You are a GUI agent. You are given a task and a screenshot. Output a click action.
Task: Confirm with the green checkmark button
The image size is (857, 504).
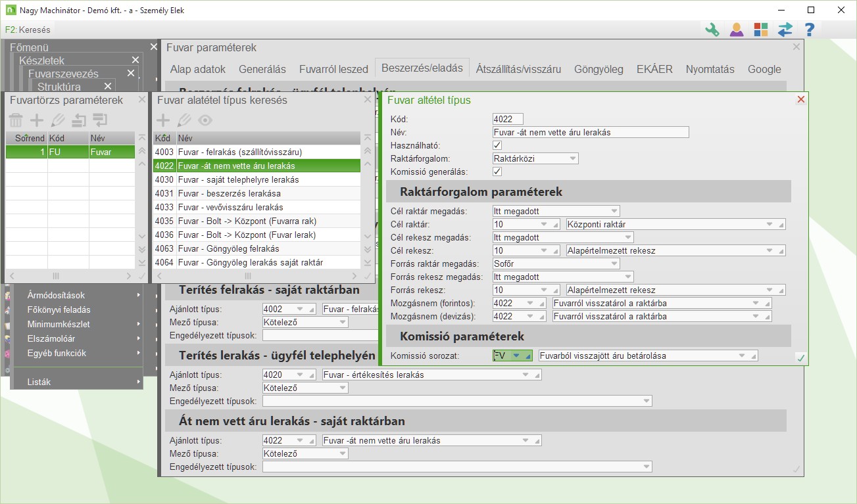pos(800,357)
